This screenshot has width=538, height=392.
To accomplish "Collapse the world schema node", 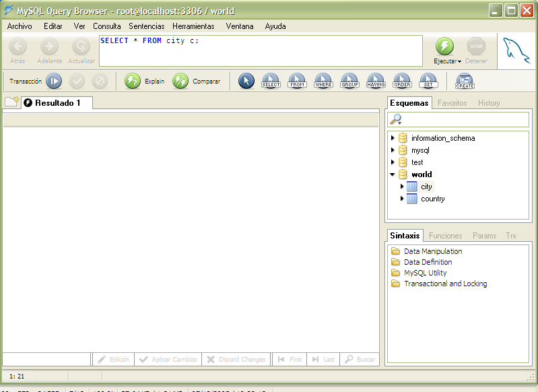I will pyautogui.click(x=393, y=174).
